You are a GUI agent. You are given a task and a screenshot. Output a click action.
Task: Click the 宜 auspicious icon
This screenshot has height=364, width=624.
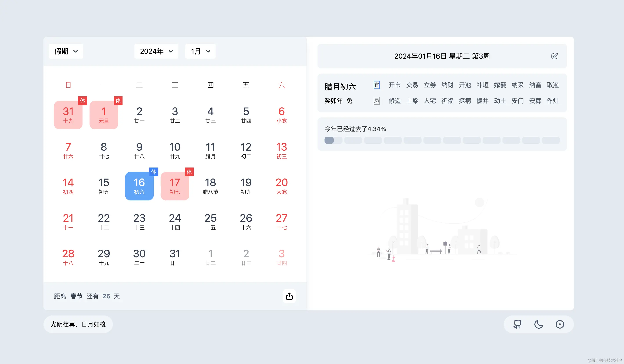click(377, 85)
